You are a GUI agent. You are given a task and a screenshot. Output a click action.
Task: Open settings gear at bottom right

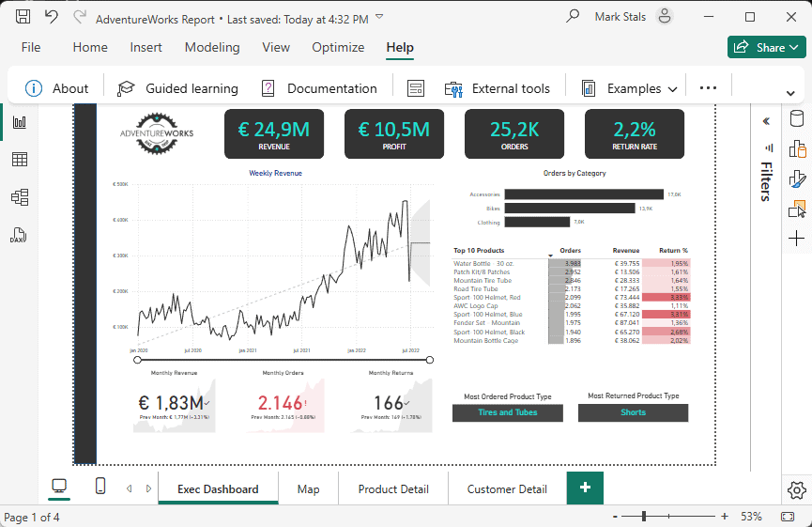pos(797,489)
